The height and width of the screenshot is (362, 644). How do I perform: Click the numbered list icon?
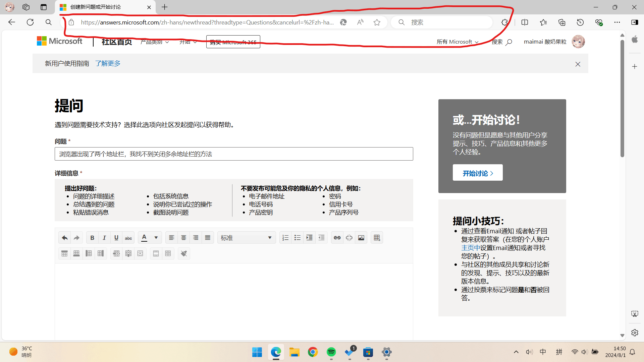(285, 238)
